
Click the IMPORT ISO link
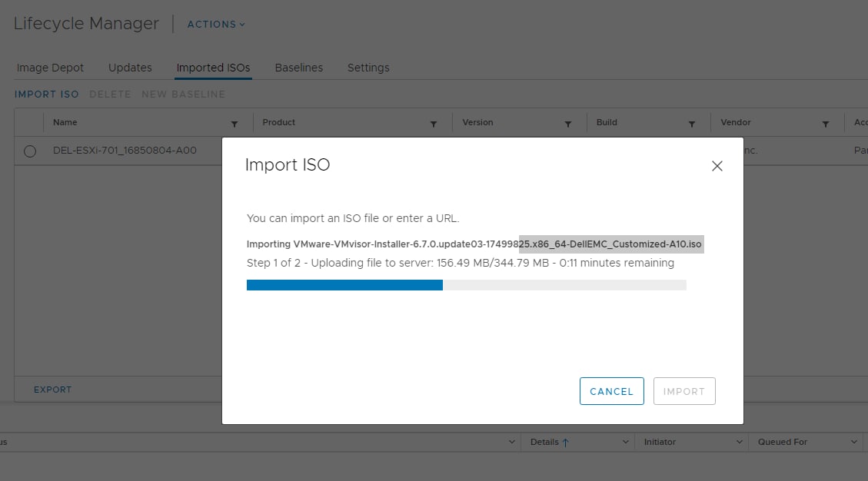pos(46,94)
